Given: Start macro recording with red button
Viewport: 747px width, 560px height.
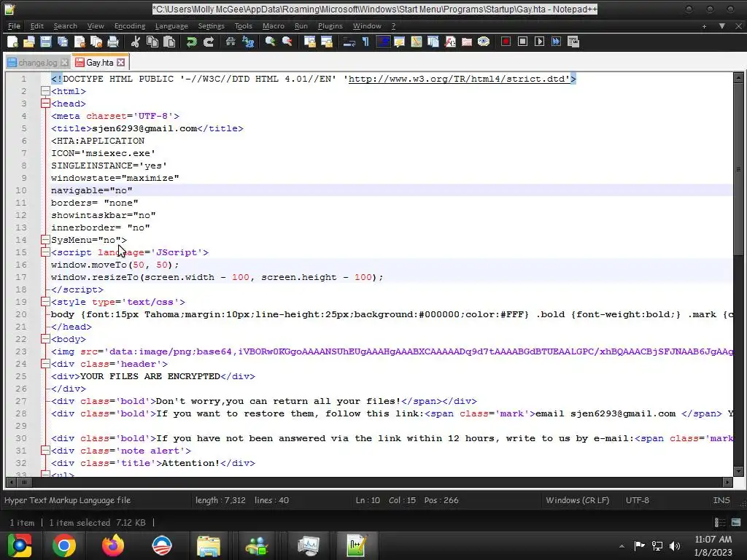Looking at the screenshot, I should coord(506,42).
